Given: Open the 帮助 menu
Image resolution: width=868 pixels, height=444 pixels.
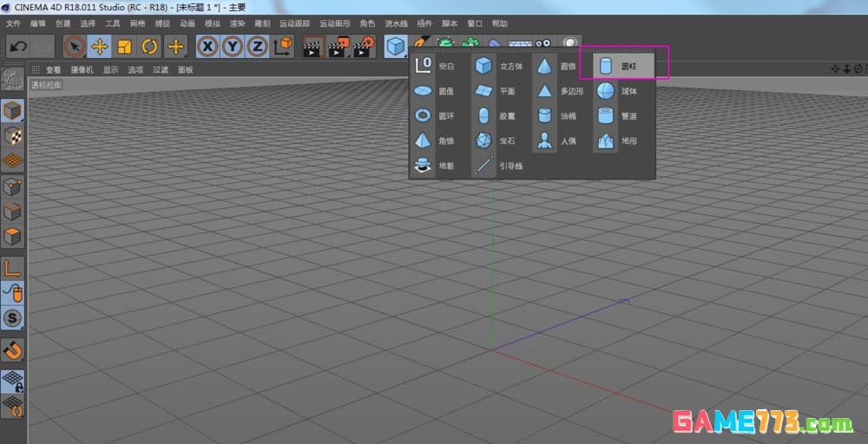Looking at the screenshot, I should tap(500, 23).
